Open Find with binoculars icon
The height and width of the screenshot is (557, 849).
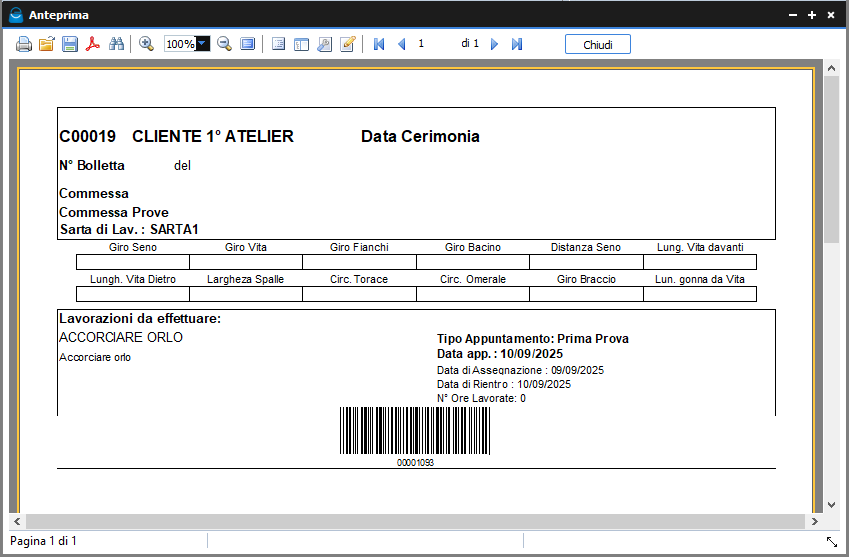(x=116, y=44)
